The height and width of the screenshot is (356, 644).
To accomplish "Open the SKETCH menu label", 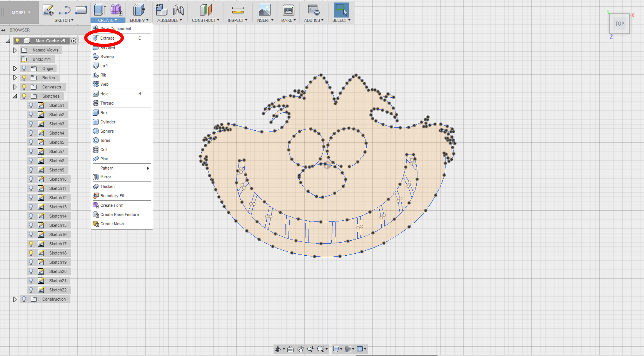I will click(64, 20).
